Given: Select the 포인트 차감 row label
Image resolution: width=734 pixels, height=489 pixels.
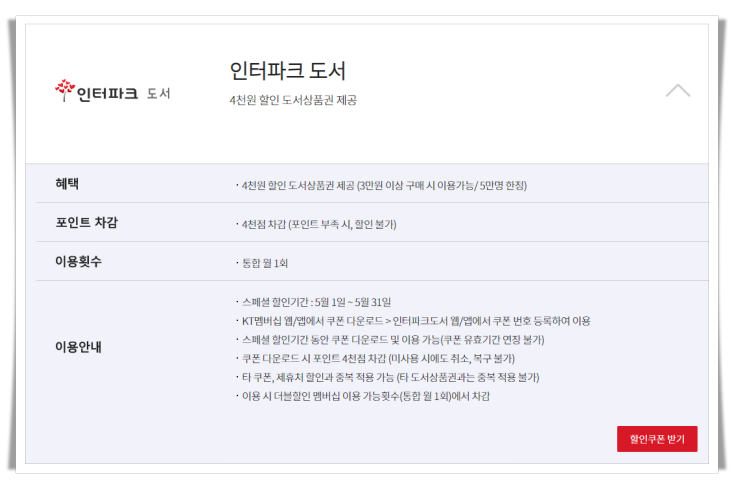Looking at the screenshot, I should [x=87, y=222].
